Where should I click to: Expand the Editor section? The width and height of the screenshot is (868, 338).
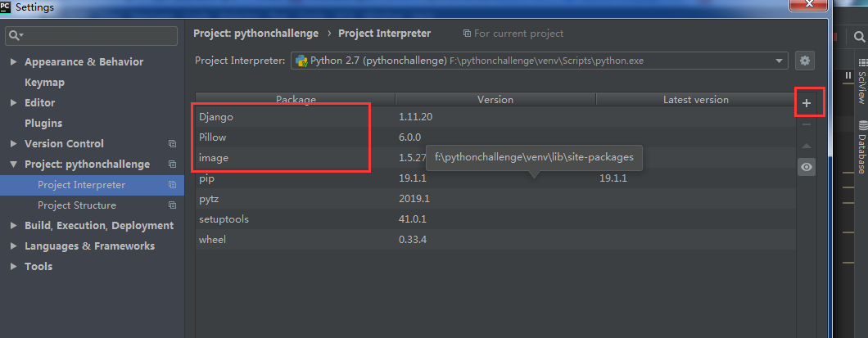click(x=14, y=103)
